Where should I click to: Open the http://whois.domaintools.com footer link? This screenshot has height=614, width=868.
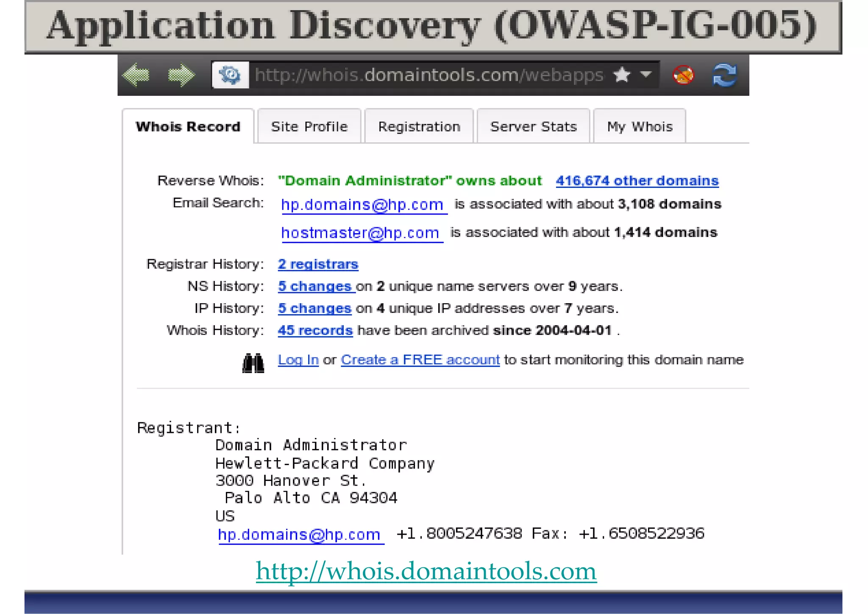(x=426, y=571)
